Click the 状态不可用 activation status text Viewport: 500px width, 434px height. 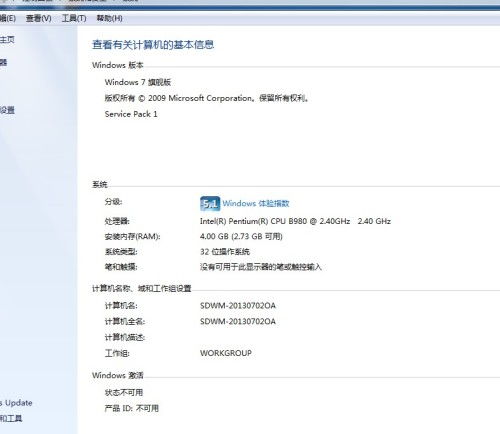tap(124, 392)
